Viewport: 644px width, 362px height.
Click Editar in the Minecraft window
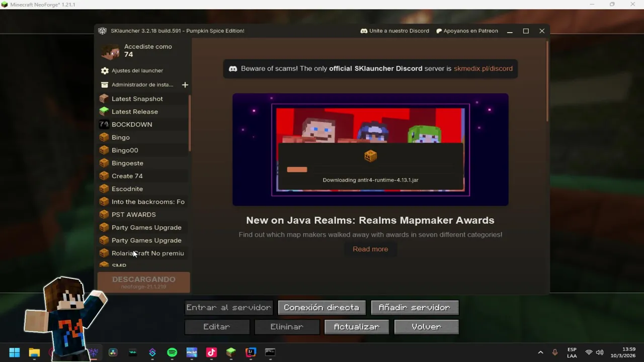point(217,327)
